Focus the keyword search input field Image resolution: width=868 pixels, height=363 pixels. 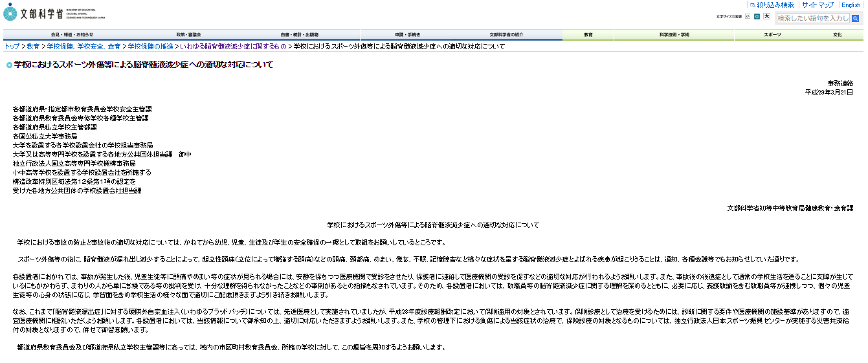click(x=812, y=18)
